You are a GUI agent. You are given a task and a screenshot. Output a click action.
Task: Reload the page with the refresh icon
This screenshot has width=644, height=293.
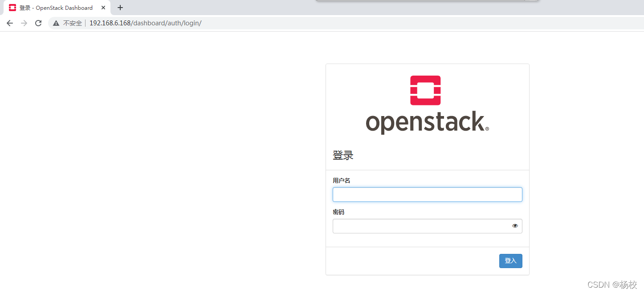click(x=38, y=23)
